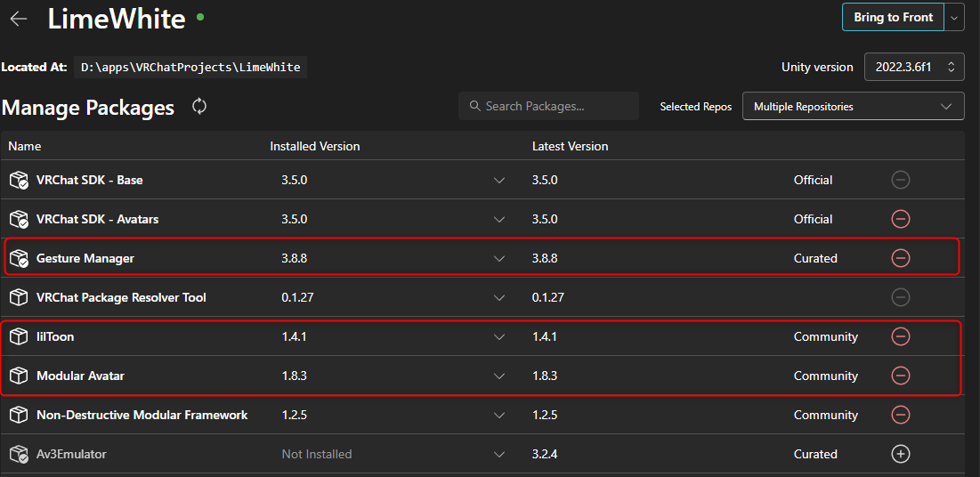The width and height of the screenshot is (980, 477).
Task: Open Unity version 2022.3.6f1 selector
Action: click(x=913, y=67)
